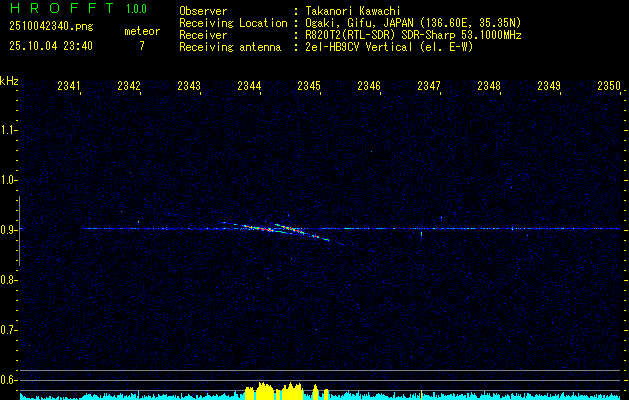Image resolution: width=629 pixels, height=400 pixels.
Task: Click the 0.7 frequency axis label
Action: (x=9, y=329)
